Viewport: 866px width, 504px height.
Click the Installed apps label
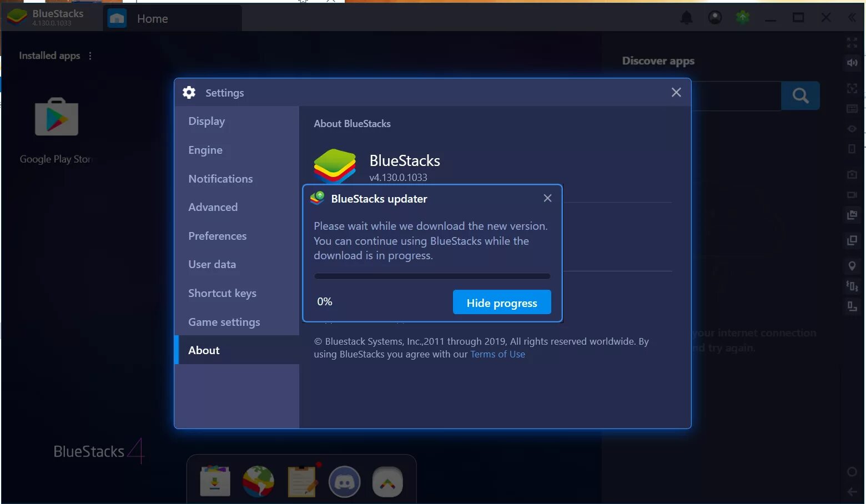click(x=49, y=56)
